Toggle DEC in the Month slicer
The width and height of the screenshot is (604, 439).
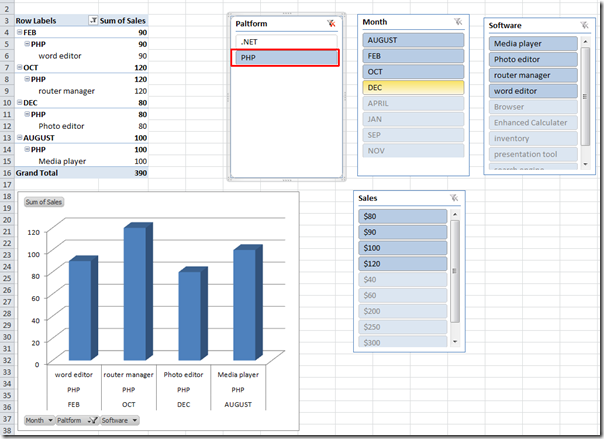(x=410, y=87)
